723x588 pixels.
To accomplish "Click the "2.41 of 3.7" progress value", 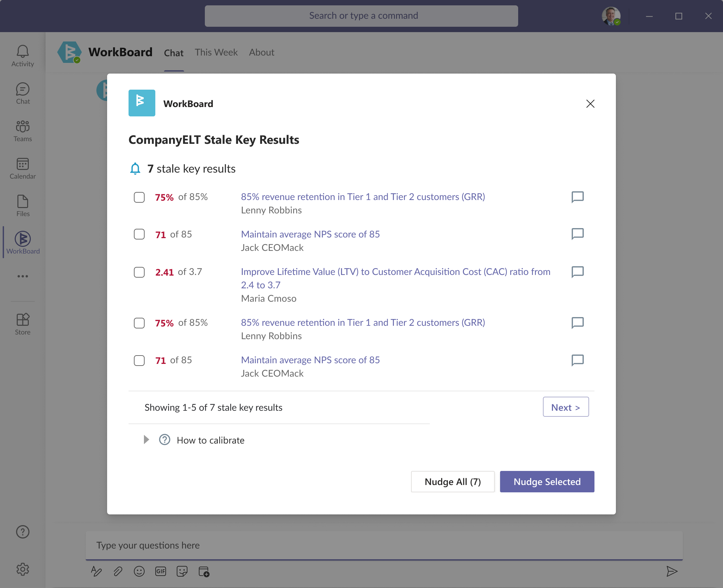I will pos(179,272).
